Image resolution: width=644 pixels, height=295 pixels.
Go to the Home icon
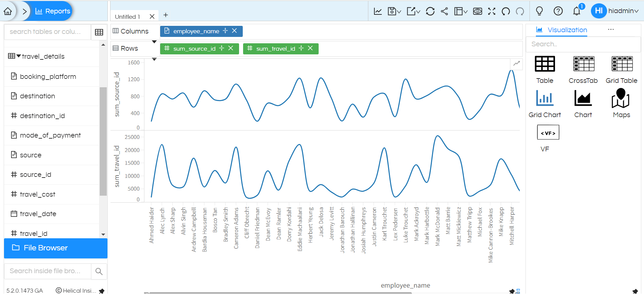point(8,11)
